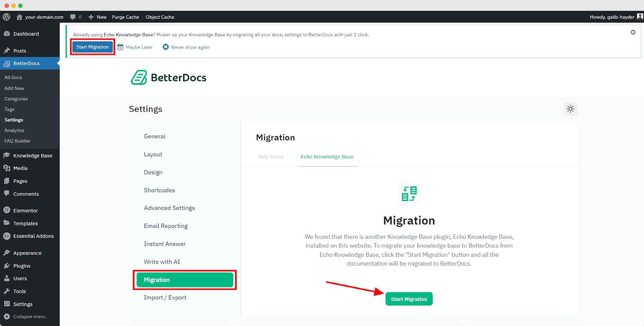Open Instant Answer section
Screen dimensions: 644x326
(165, 244)
